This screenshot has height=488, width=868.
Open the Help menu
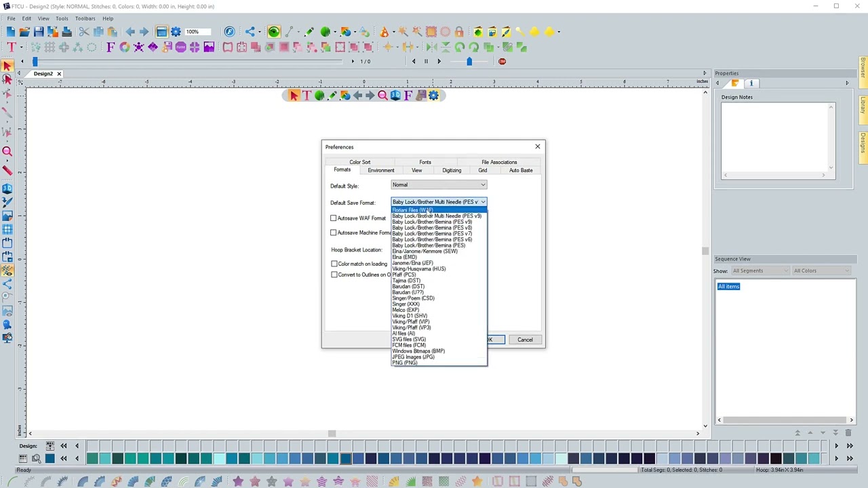click(108, 18)
